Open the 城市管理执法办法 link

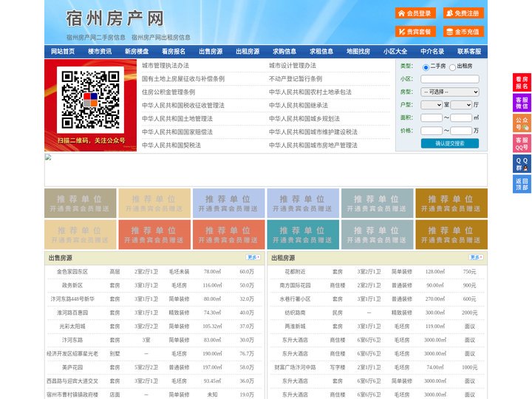point(166,66)
